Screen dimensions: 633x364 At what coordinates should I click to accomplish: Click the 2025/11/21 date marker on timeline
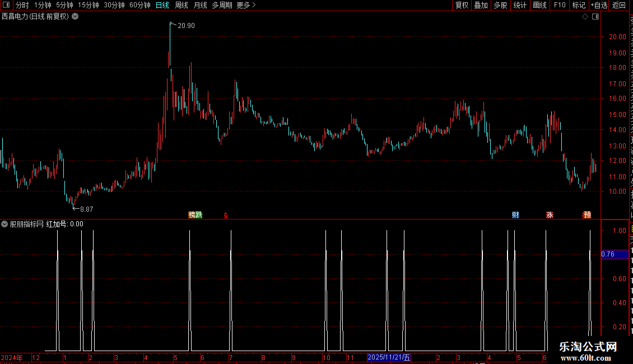coord(389,357)
